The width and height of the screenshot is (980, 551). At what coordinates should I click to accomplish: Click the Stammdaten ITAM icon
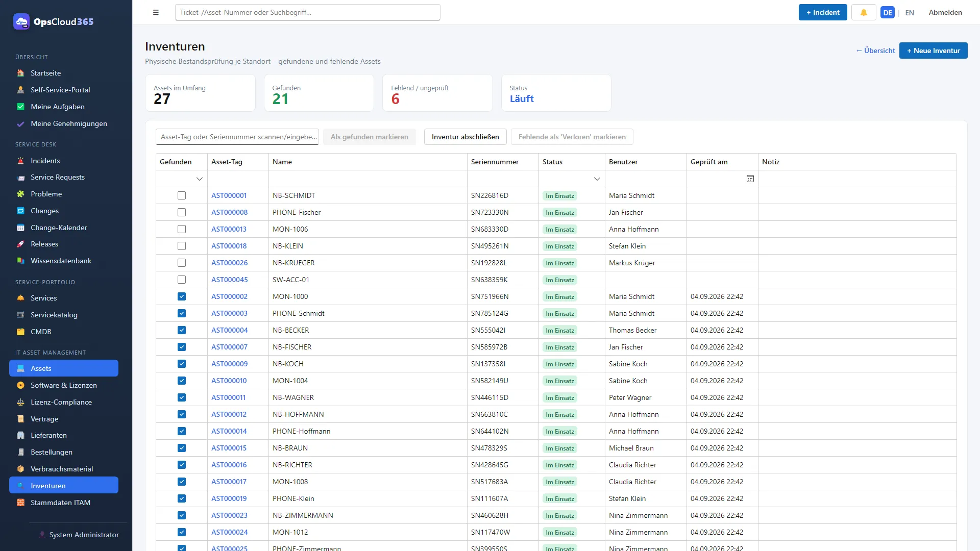click(20, 503)
